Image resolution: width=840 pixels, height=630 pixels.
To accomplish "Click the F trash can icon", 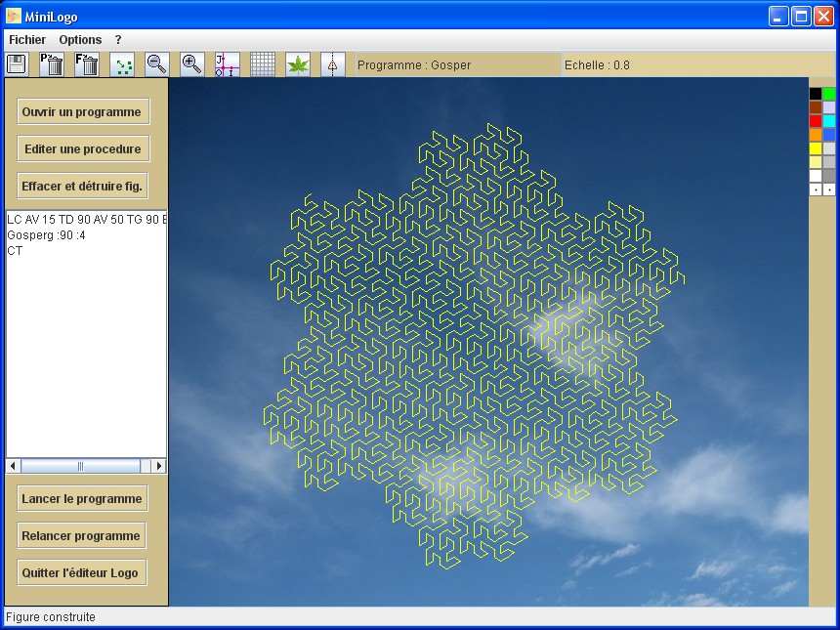I will (x=87, y=64).
